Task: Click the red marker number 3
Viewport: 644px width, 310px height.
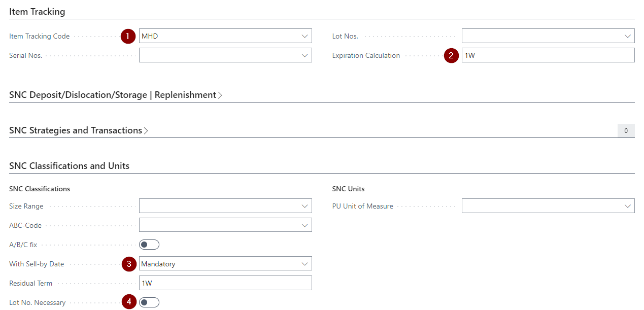Action: point(129,264)
